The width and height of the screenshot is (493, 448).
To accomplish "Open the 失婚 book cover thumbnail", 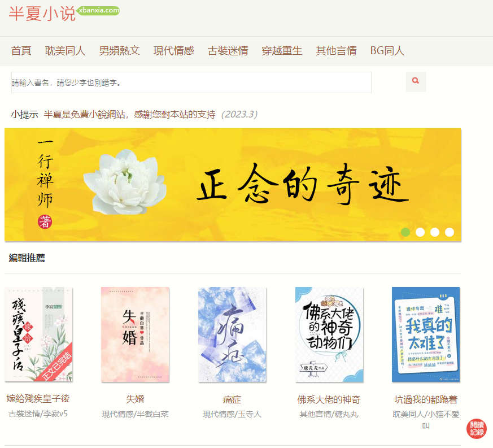I will pyautogui.click(x=135, y=334).
